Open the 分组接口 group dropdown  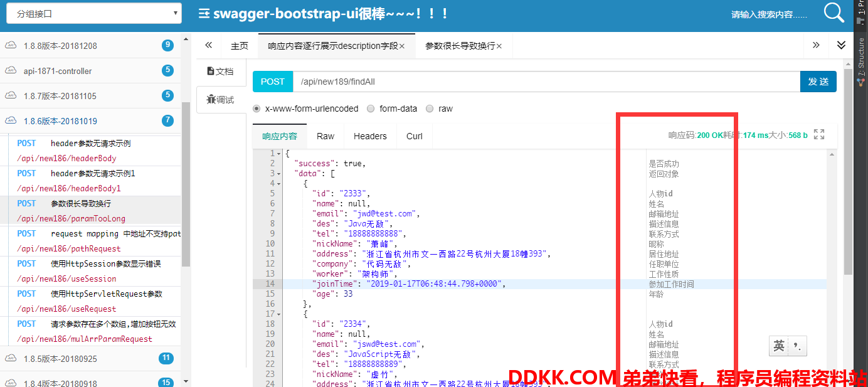coord(94,13)
